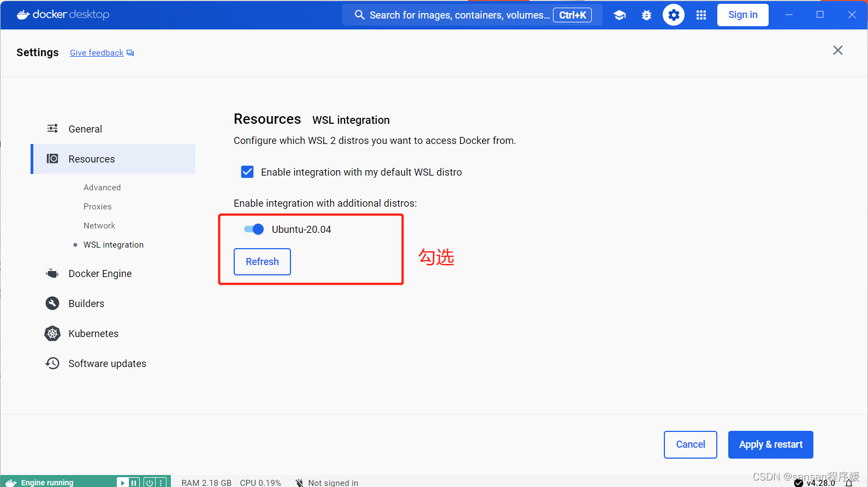This screenshot has height=487, width=868.
Task: Click the Docker Engine whale icon
Action: (52, 273)
